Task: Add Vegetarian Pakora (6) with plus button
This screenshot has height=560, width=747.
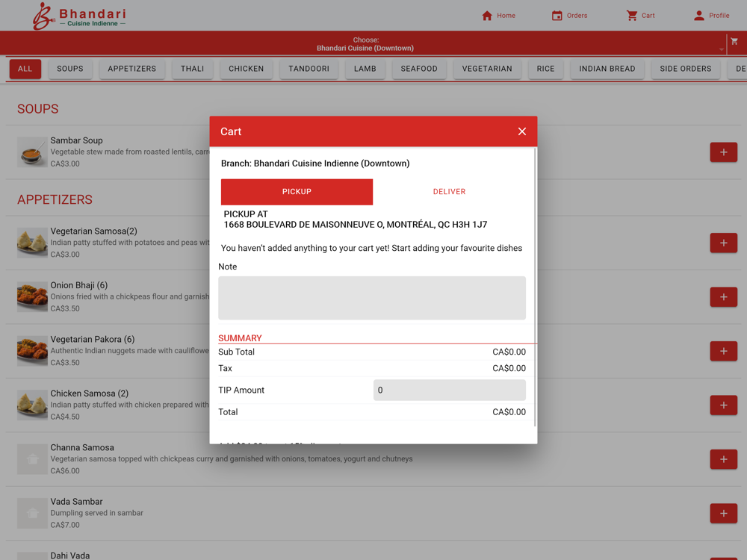Action: click(x=723, y=351)
